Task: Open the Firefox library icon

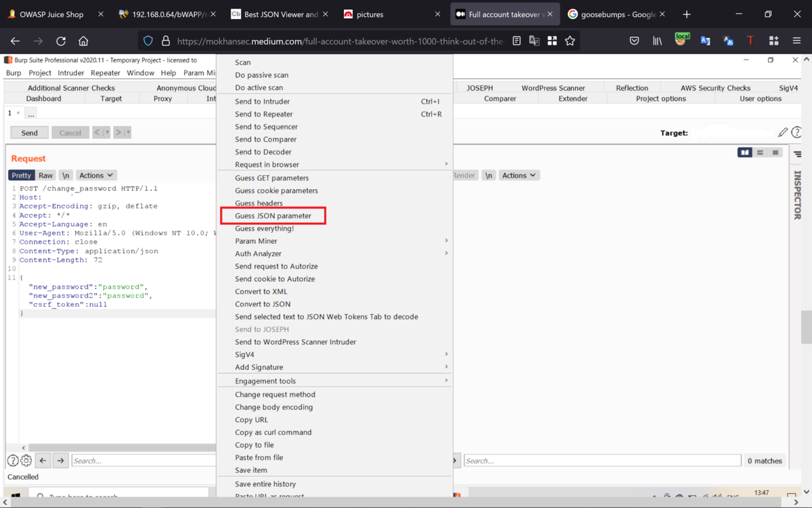Action: (657, 41)
